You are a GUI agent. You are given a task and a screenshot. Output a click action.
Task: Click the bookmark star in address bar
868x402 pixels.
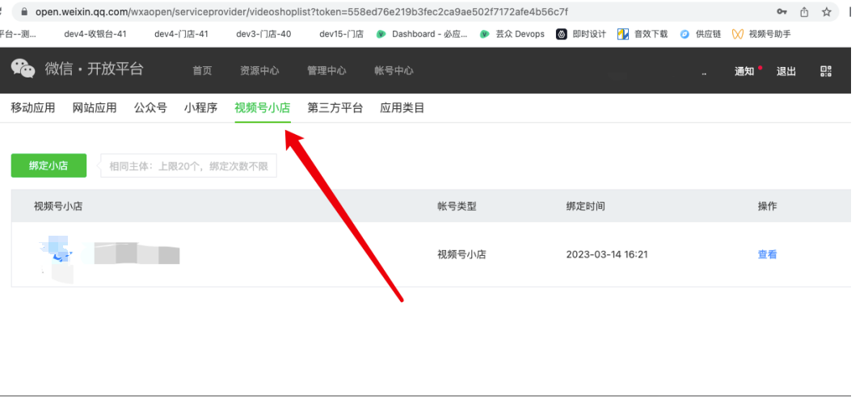coord(826,11)
